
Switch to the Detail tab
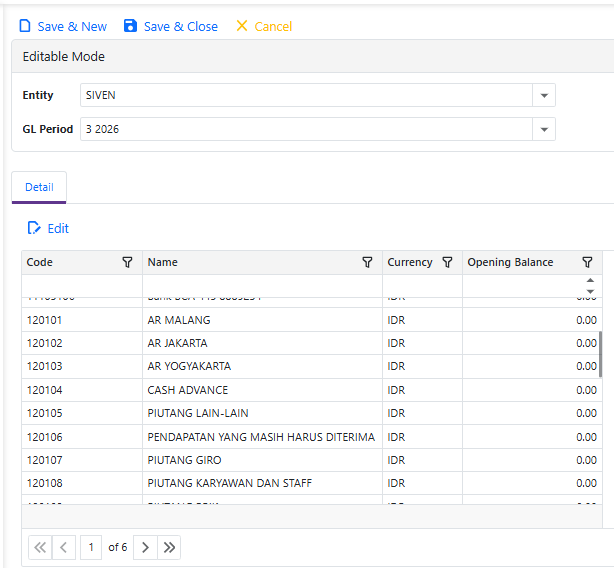tap(39, 187)
